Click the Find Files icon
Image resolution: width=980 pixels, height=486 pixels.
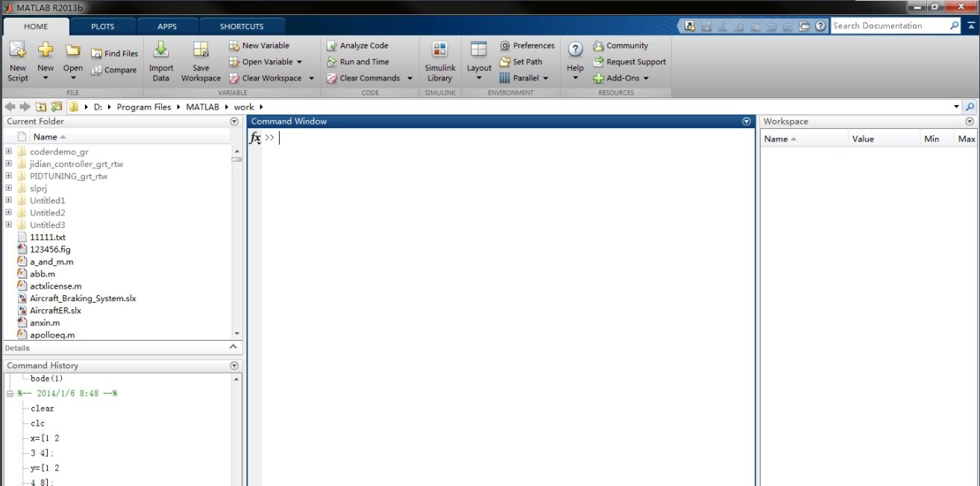tap(97, 54)
